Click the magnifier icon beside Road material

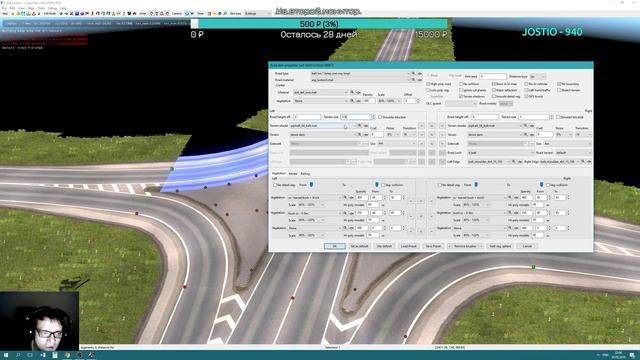point(413,80)
